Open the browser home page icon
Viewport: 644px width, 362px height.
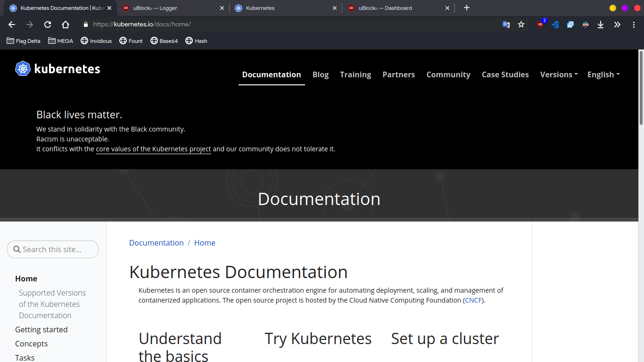66,25
